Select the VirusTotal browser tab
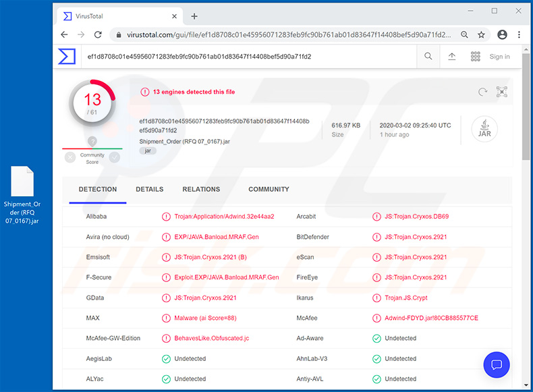 click(119, 16)
